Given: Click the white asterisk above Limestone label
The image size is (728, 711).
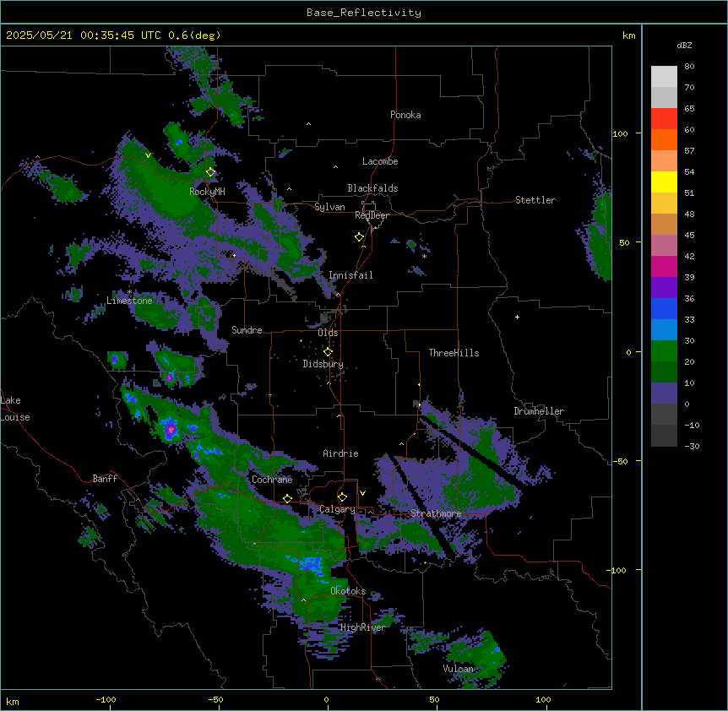Looking at the screenshot, I should tap(129, 292).
